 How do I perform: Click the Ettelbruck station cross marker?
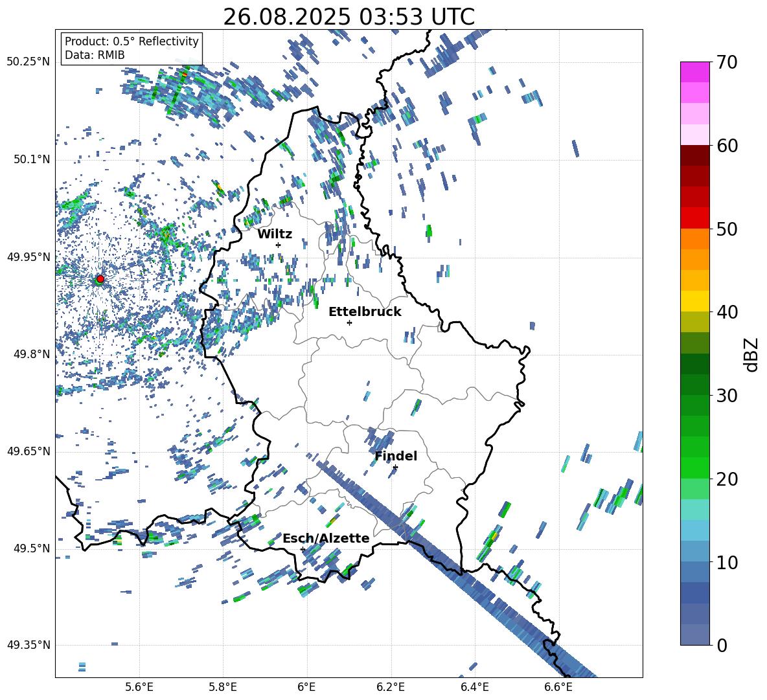(x=349, y=322)
